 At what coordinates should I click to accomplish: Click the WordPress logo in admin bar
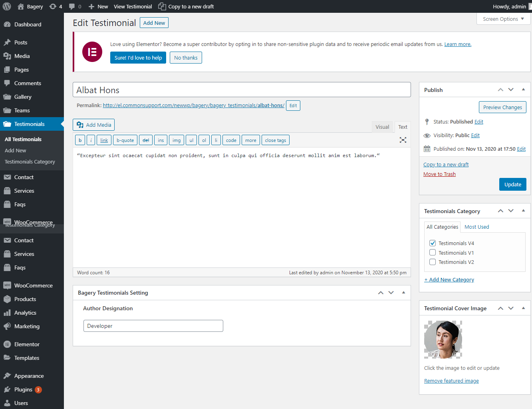[7, 6]
